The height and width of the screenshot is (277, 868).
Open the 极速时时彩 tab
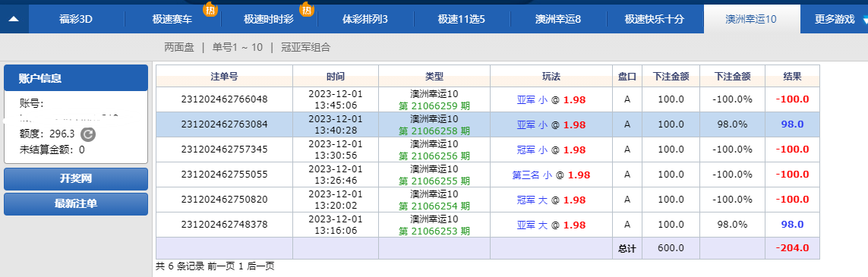269,19
